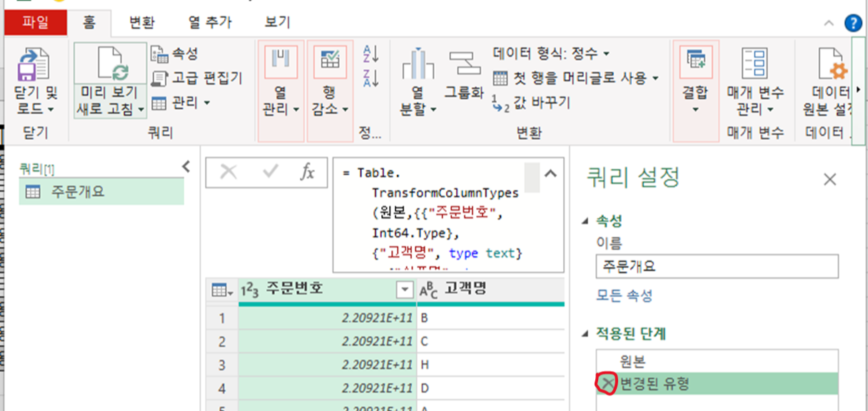Open the 열 추가 ribbon tab
Screen dimensions: 868x411
point(210,23)
